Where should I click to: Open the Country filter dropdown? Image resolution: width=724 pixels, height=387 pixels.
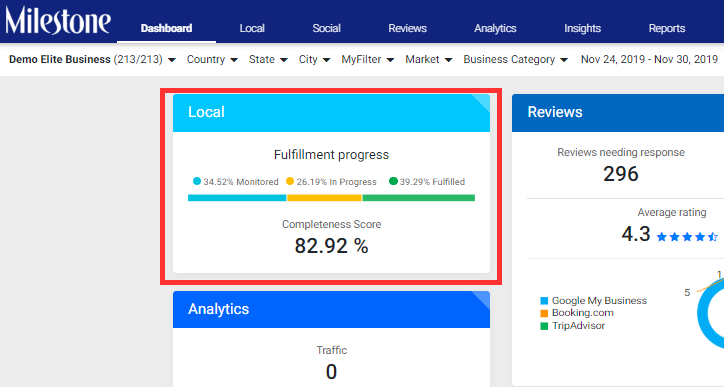[212, 60]
